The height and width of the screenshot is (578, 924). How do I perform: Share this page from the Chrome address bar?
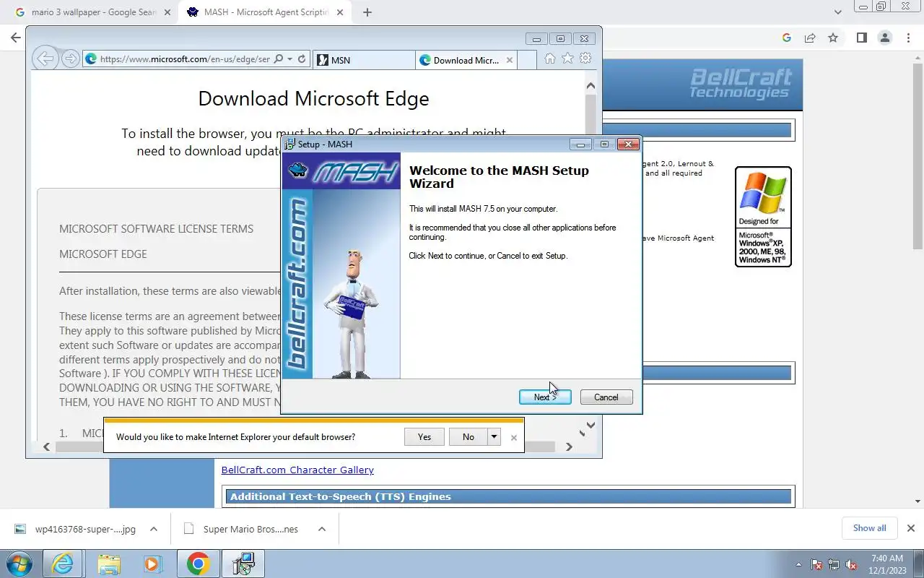[x=810, y=38]
